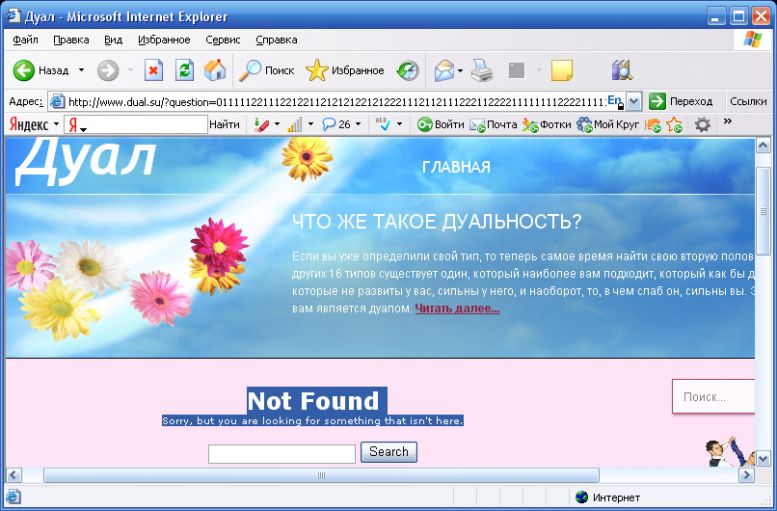Open Yandex Фотки
777x511 pixels.
coord(547,125)
